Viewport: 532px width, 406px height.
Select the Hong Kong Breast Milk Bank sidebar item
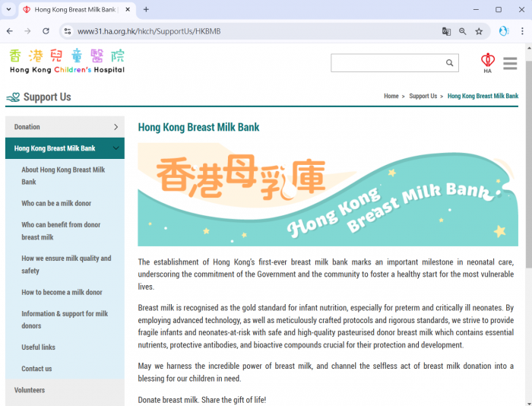(65, 148)
